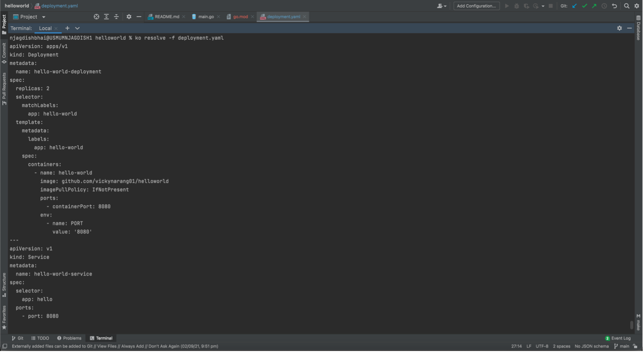The image size is (644, 352).
Task: Open the TODO tool window tab
Action: [x=40, y=338]
